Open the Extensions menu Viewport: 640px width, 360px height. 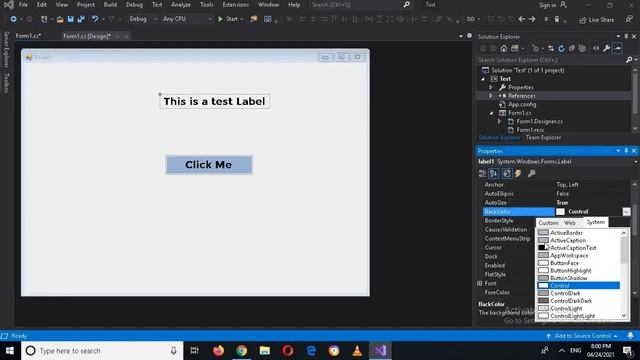(236, 5)
